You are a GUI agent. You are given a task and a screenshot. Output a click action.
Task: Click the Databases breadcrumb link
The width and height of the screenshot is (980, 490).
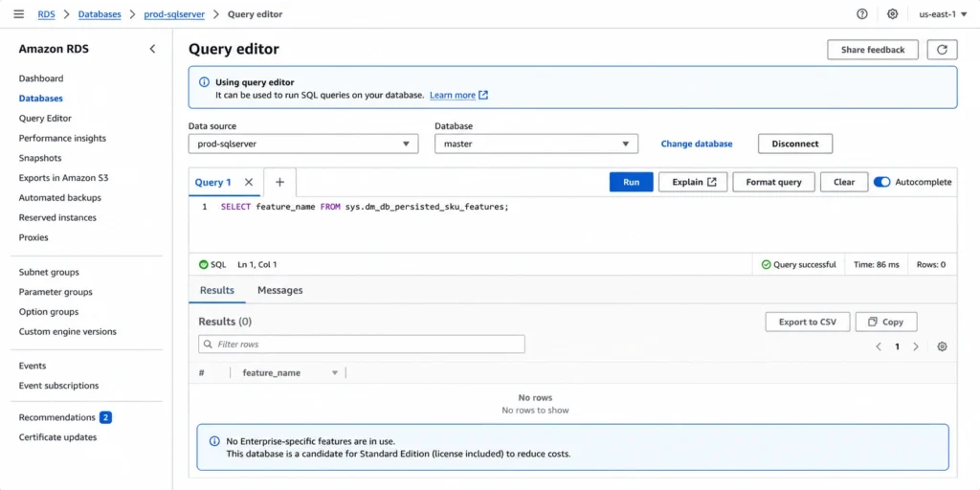pyautogui.click(x=100, y=13)
